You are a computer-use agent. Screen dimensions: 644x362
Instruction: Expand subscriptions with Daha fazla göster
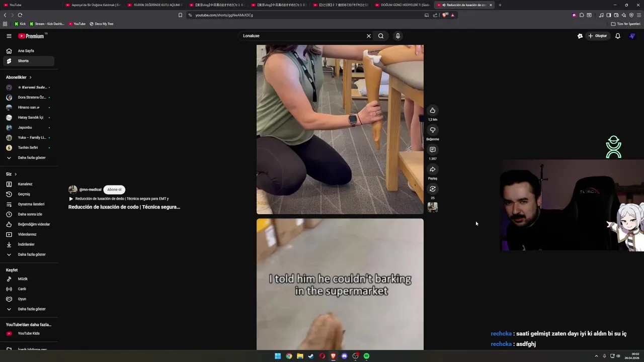pyautogui.click(x=28, y=158)
